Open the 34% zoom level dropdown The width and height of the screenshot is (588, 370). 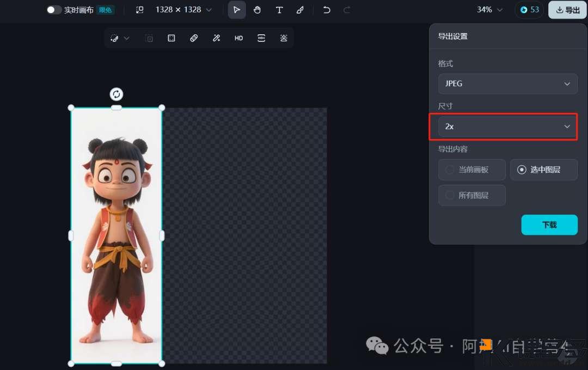pyautogui.click(x=489, y=10)
